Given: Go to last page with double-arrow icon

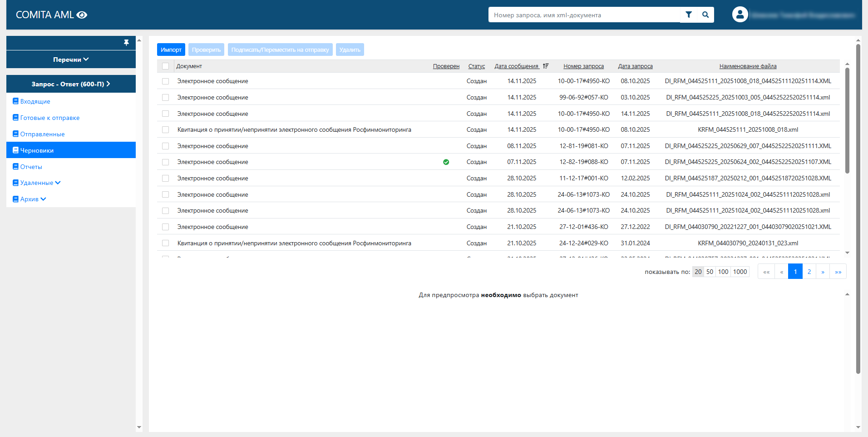Looking at the screenshot, I should [x=838, y=272].
